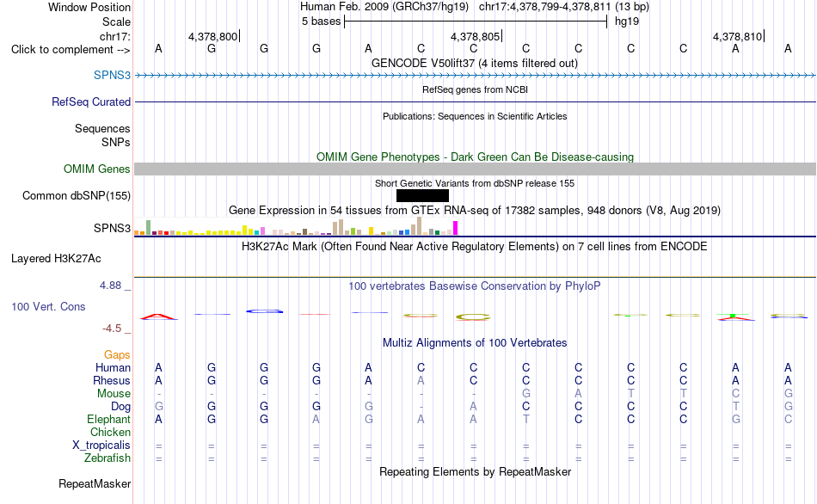817x504 pixels.
Task: Click the GENCODE V50lift37 track title
Action: (x=475, y=63)
